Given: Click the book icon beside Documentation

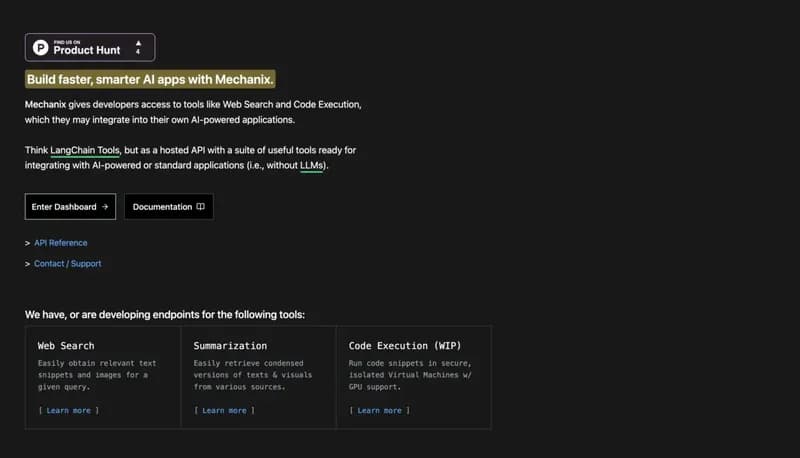Looking at the screenshot, I should [x=201, y=207].
